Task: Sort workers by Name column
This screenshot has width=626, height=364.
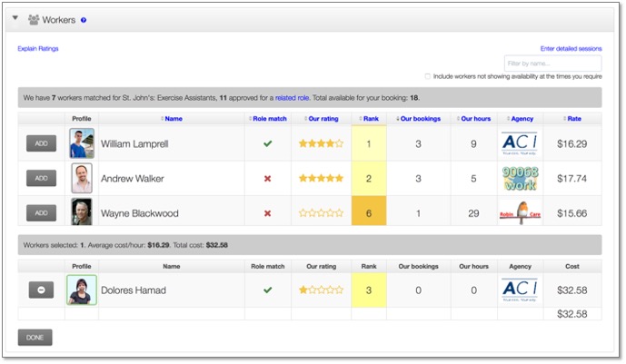Action: pyautogui.click(x=174, y=119)
